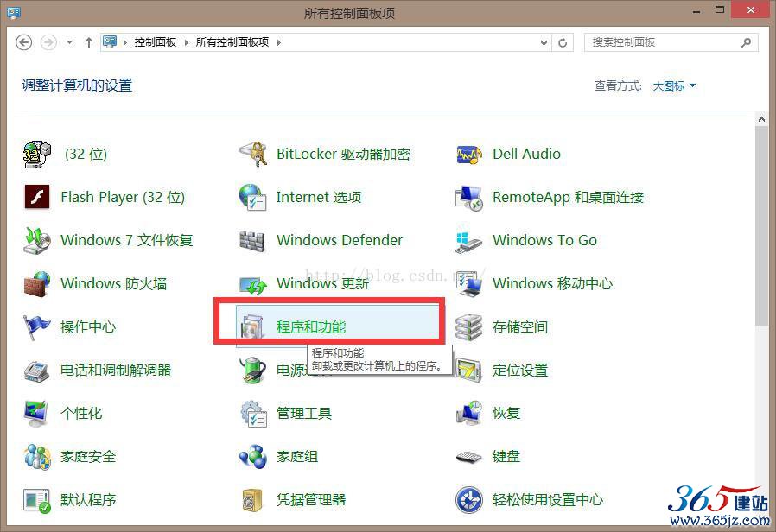Open the 存储空间 drives icon

[468, 326]
